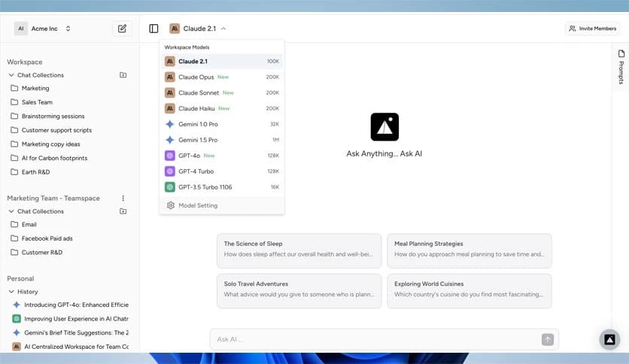Image resolution: width=629 pixels, height=364 pixels.
Task: Select Claude 2.1 in model list
Action: [222, 62]
